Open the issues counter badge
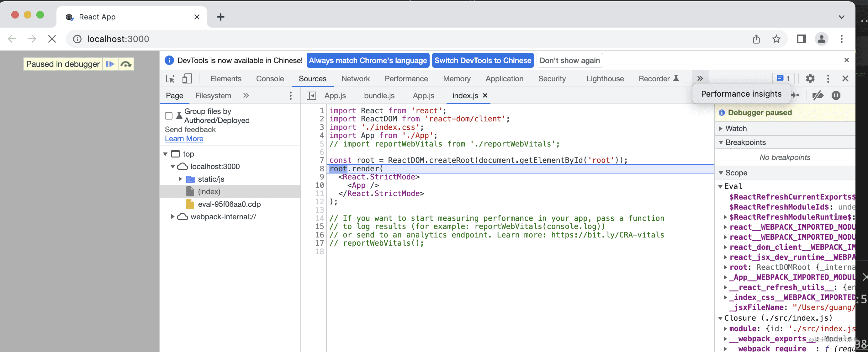Image resolution: width=868 pixels, height=352 pixels. pyautogui.click(x=783, y=78)
